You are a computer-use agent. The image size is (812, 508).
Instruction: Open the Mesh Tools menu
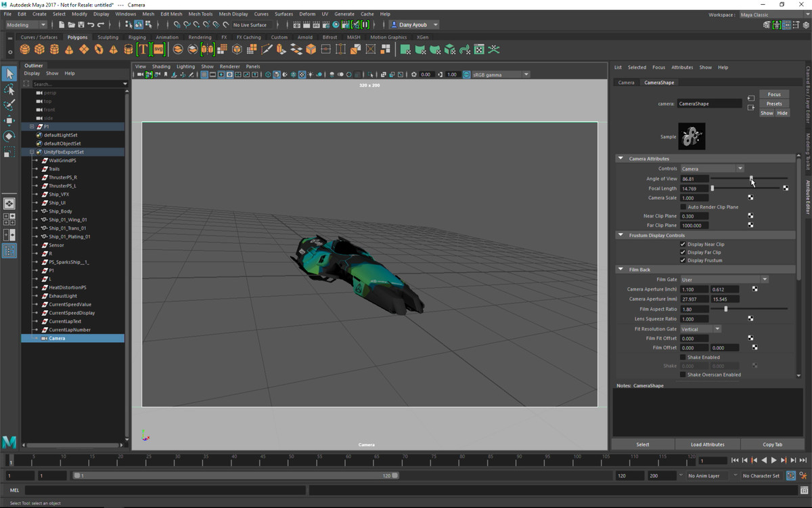(x=200, y=14)
